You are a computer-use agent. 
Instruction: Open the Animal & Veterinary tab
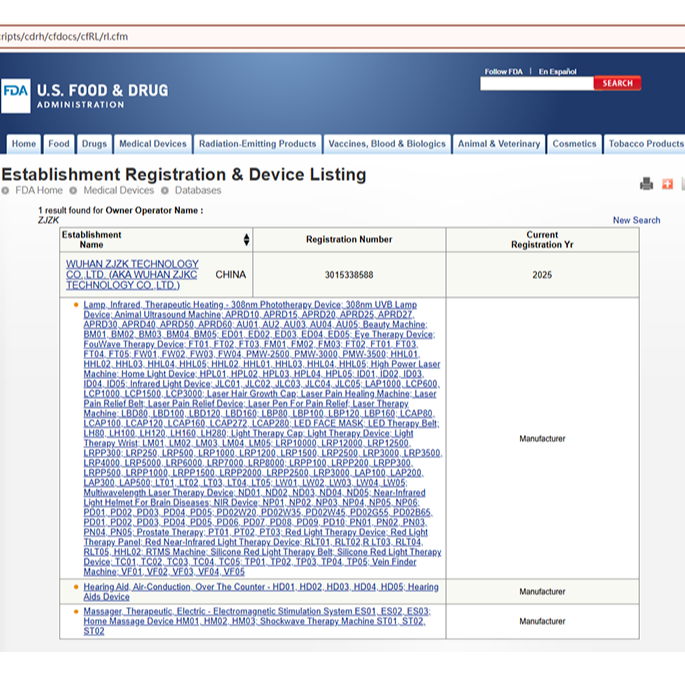coord(499,144)
